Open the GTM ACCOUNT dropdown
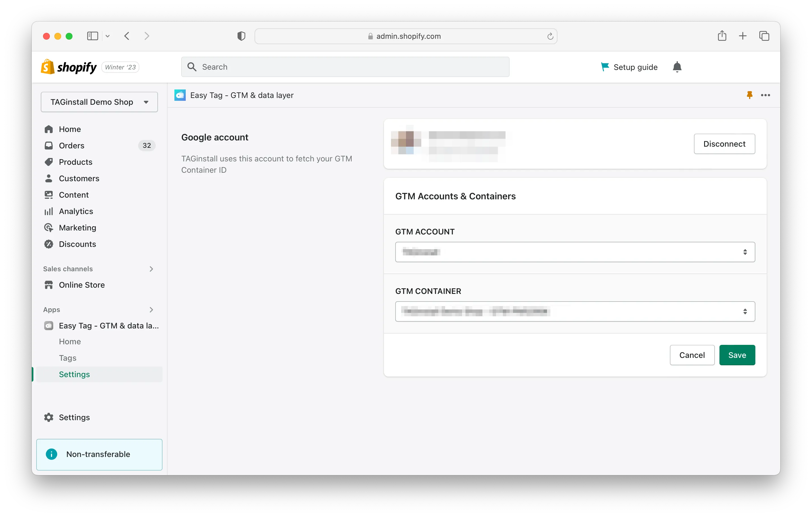Image resolution: width=812 pixels, height=517 pixels. pos(575,252)
